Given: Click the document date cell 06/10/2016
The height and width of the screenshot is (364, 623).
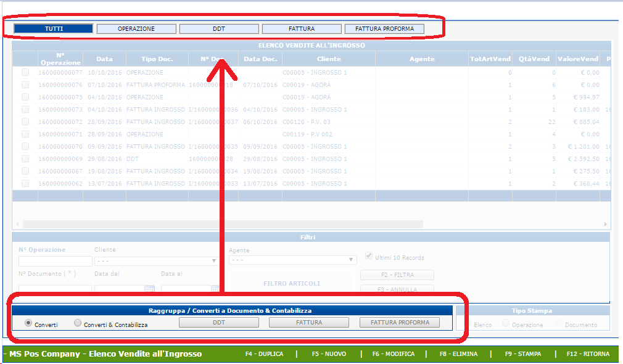Looking at the screenshot, I should [260, 122].
